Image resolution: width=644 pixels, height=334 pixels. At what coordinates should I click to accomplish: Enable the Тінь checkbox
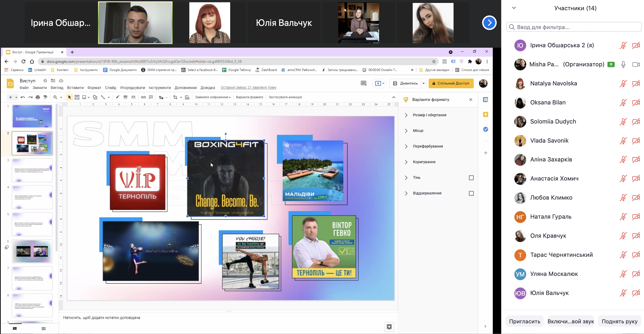pyautogui.click(x=471, y=178)
